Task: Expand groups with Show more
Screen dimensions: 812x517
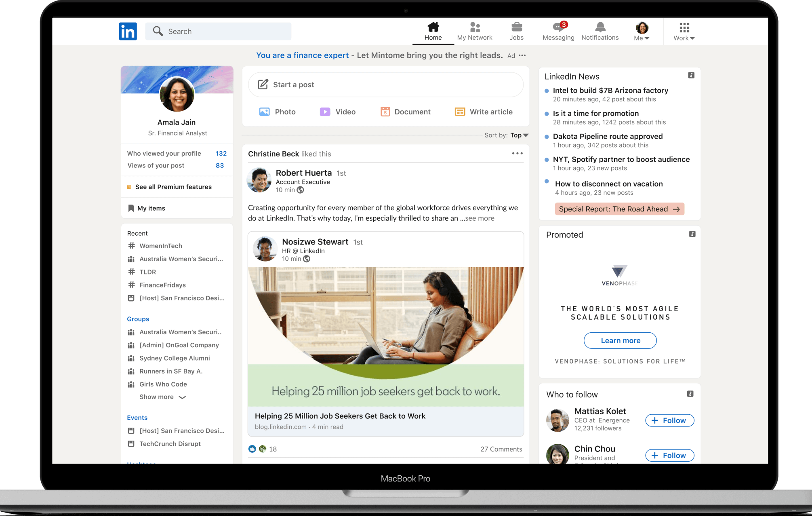Action: [162, 397]
